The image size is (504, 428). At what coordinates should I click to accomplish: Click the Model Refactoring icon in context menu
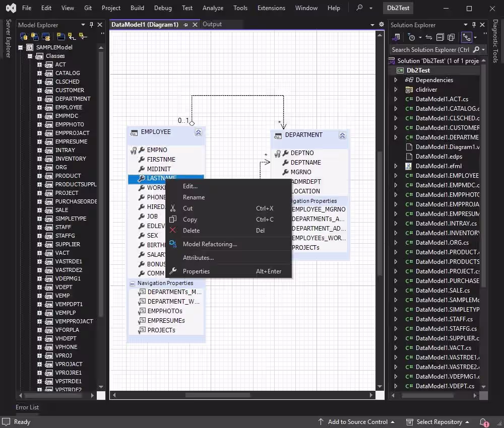(173, 244)
